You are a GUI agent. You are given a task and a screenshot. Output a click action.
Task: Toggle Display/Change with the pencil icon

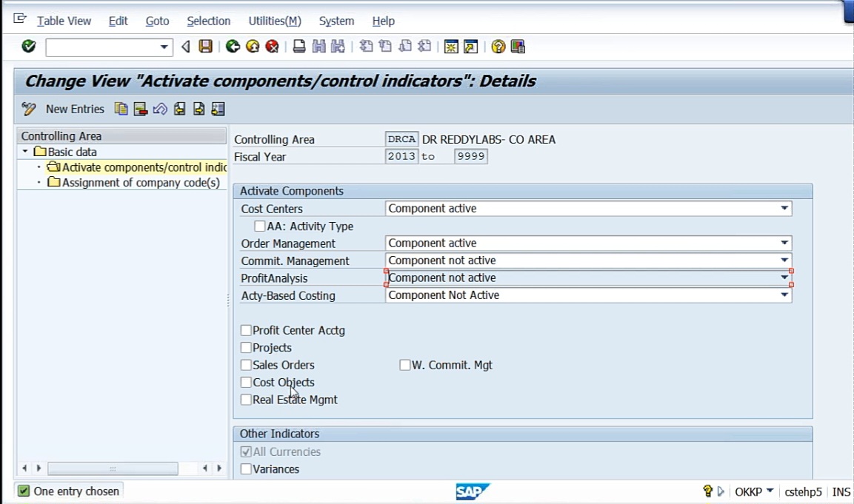click(x=29, y=109)
